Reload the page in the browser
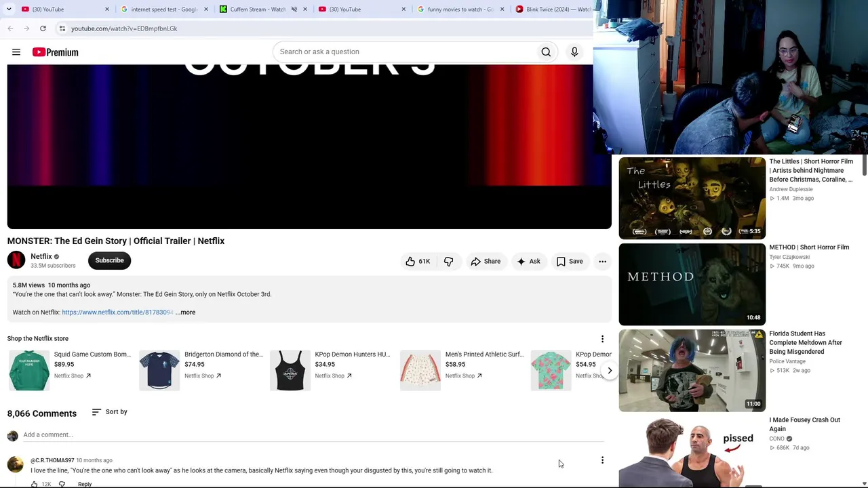 tap(43, 28)
